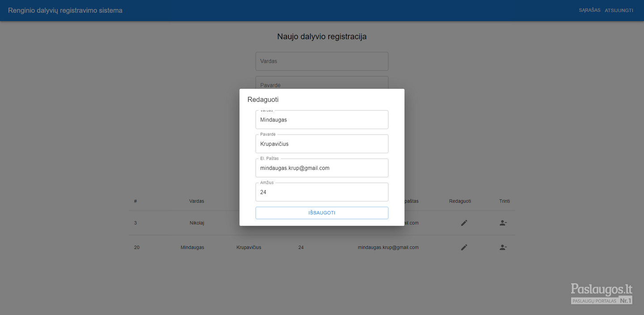Delete the Nikolaj participant via remove-user icon
The height and width of the screenshot is (315, 644).
[x=503, y=223]
